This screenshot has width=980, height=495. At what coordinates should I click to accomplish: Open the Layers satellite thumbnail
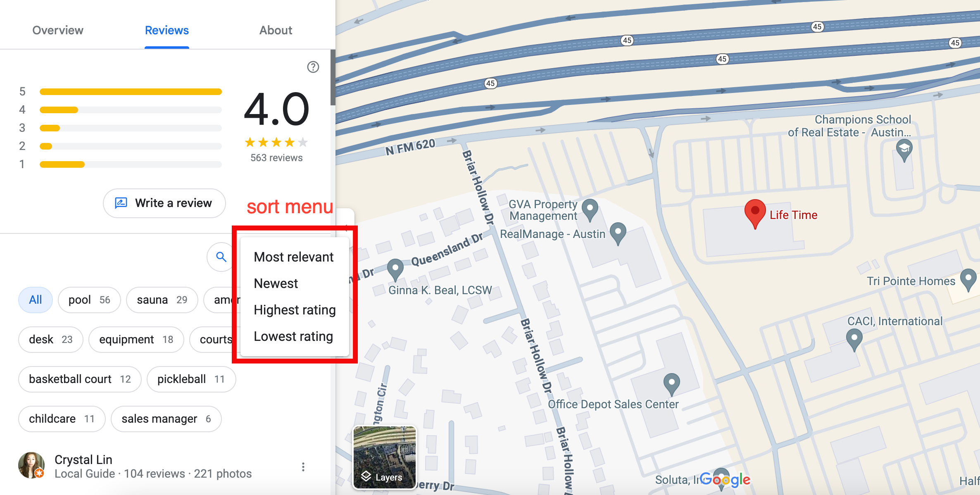click(384, 457)
